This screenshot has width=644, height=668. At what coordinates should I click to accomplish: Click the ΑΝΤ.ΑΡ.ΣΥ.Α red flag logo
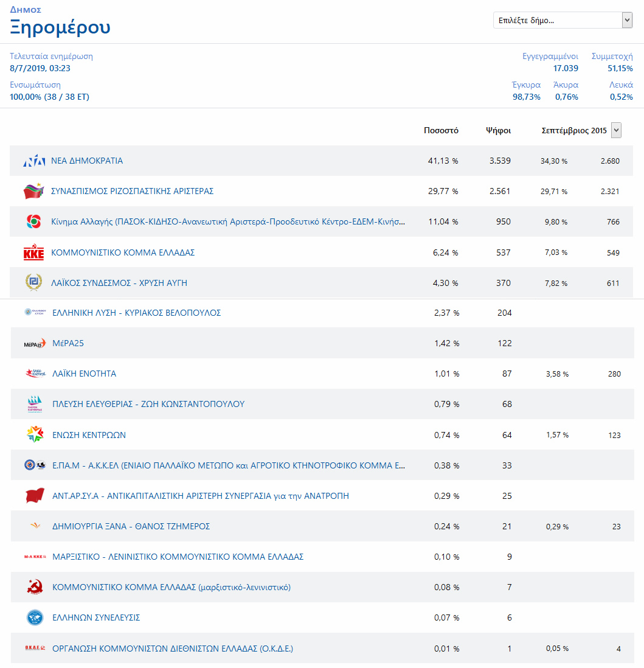click(35, 495)
